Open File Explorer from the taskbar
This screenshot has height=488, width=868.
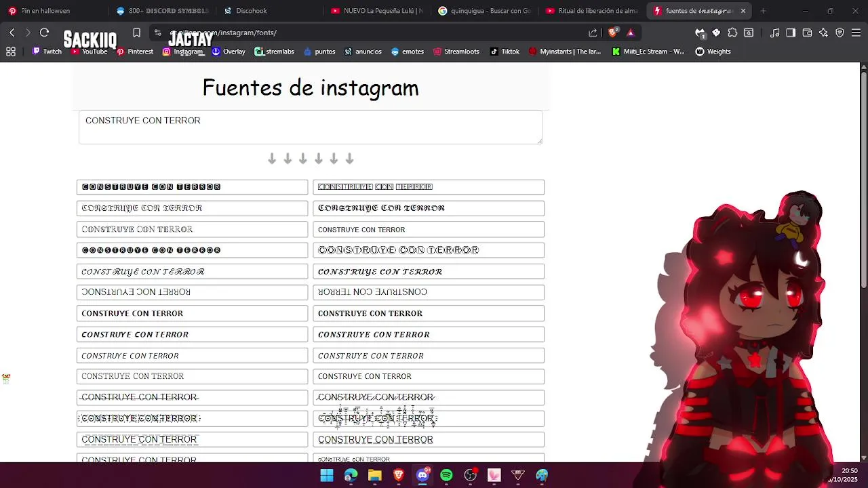point(374,475)
